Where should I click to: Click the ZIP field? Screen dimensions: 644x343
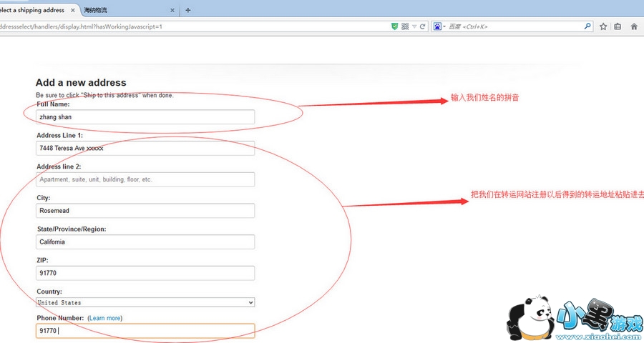[145, 273]
